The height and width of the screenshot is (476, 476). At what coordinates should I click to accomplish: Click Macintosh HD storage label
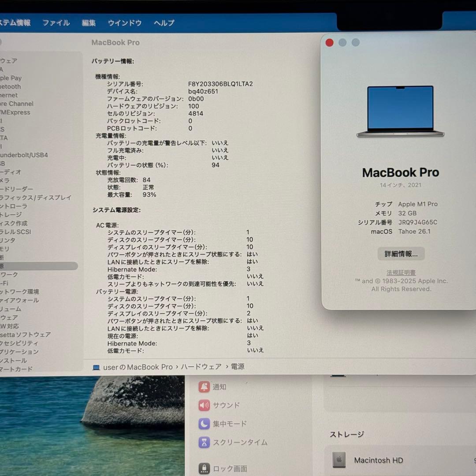tap(379, 460)
